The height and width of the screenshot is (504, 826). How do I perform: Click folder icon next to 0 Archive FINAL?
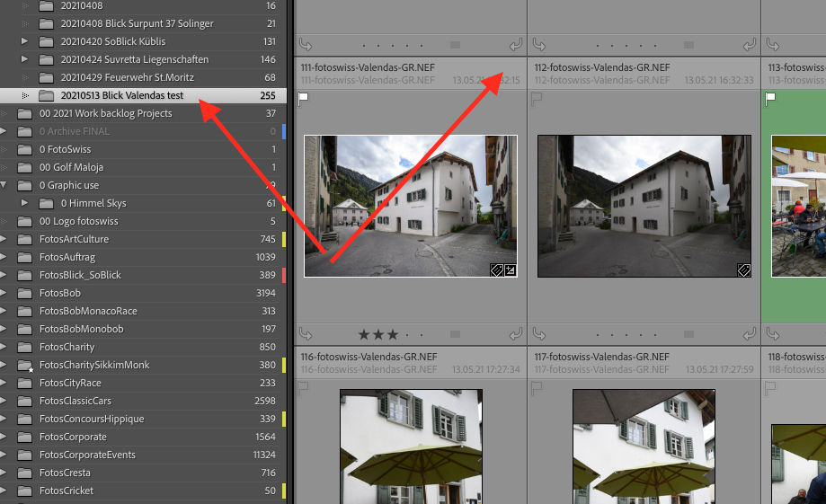[25, 131]
